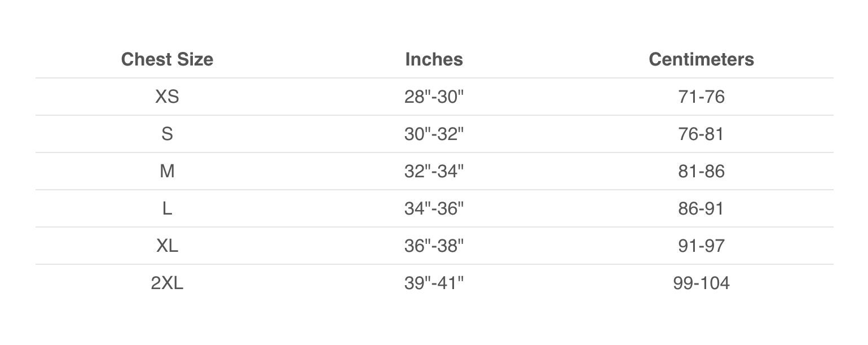Click the Inches column header
868x345 pixels.
click(x=434, y=59)
